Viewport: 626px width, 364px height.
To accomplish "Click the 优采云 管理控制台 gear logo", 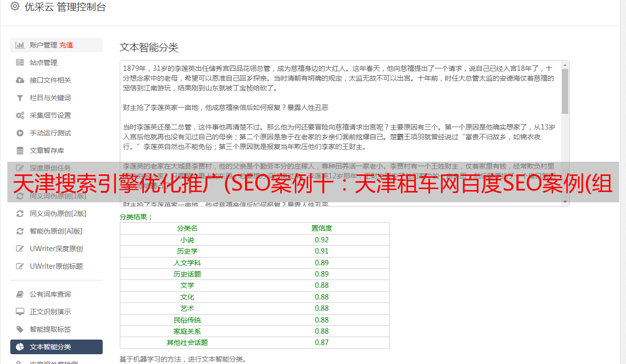I will 15,7.
